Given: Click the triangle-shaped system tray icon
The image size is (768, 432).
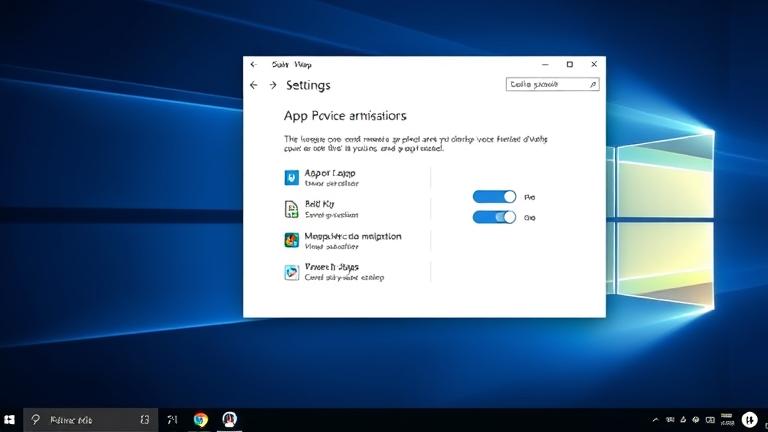Looking at the screenshot, I should tap(683, 420).
